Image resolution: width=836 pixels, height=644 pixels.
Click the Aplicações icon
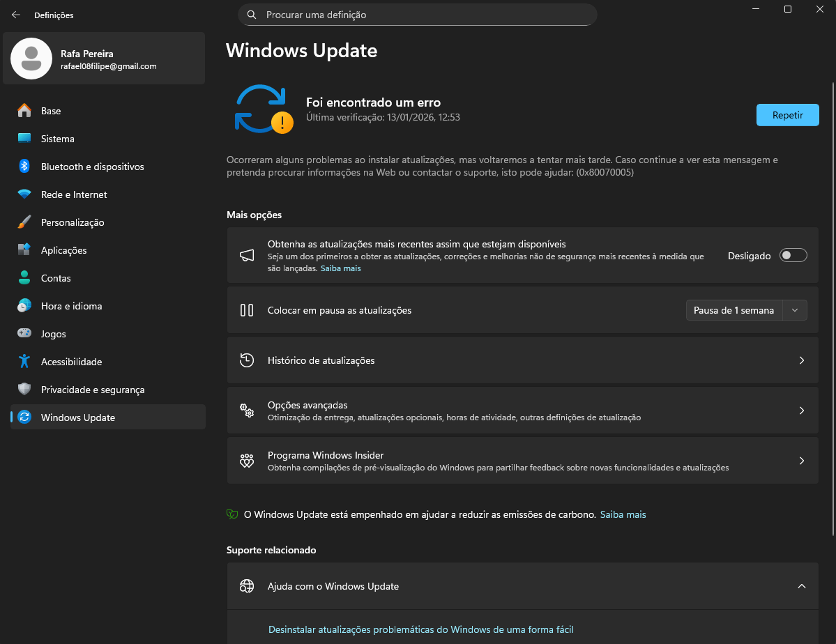24,250
